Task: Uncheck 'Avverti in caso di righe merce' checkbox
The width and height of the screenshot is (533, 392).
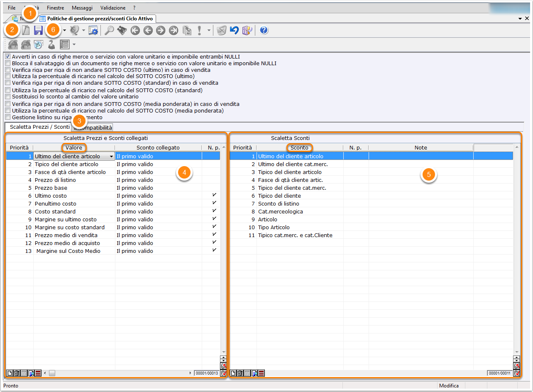Action: point(7,56)
